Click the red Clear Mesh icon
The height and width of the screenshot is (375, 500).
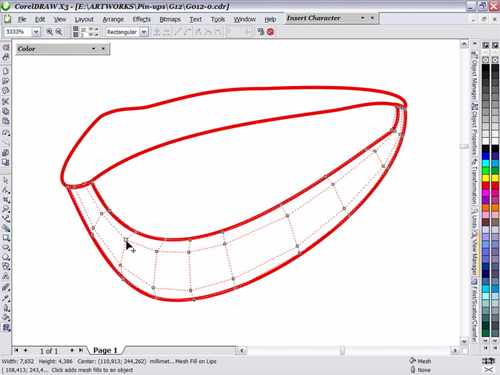270,32
